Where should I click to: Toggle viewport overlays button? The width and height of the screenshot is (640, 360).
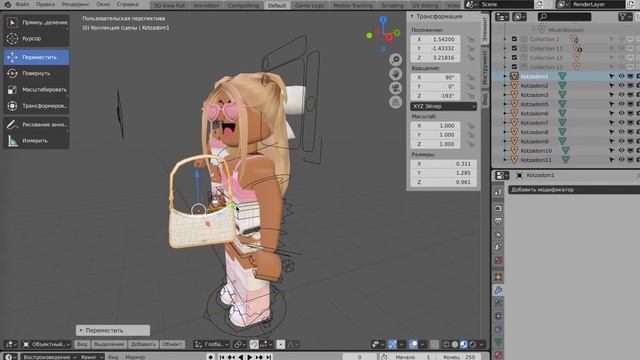[x=413, y=344]
